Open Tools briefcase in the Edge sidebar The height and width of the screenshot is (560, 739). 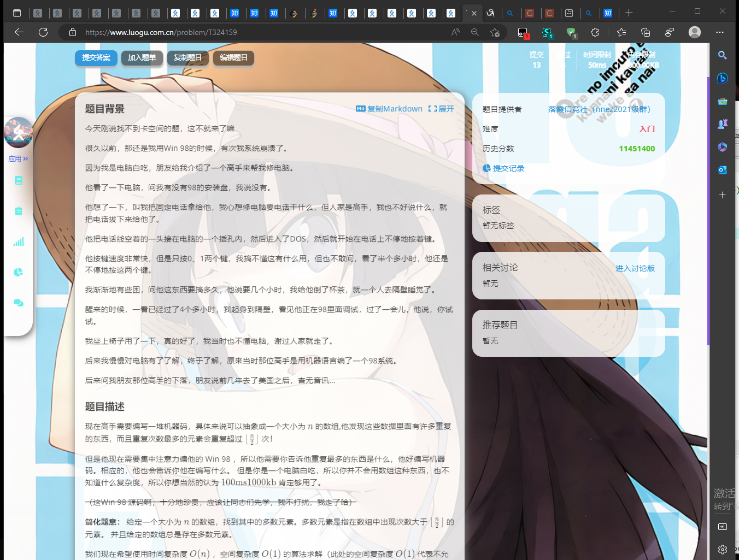pos(722,101)
